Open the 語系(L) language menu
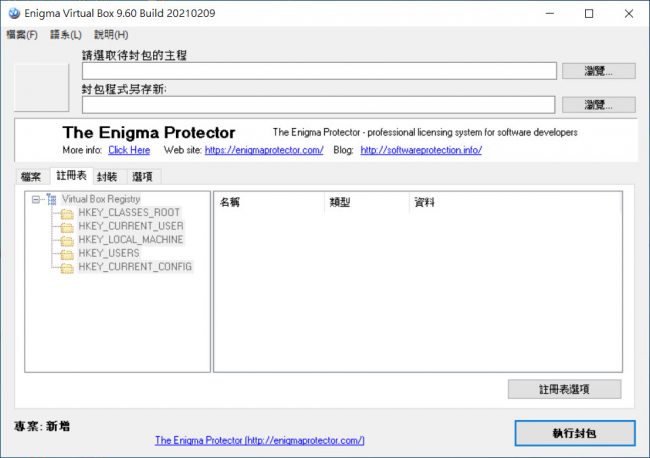650x458 pixels. pyautogui.click(x=65, y=35)
